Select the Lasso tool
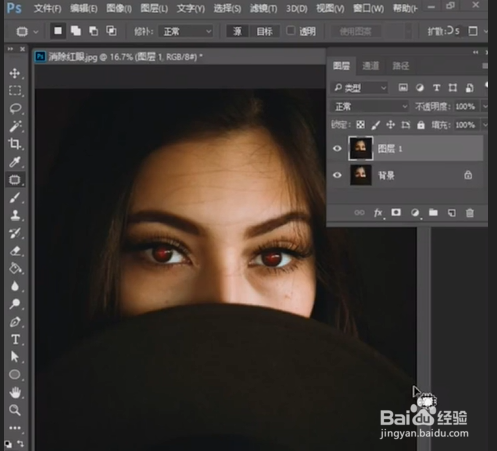Image resolution: width=497 pixels, height=451 pixels. point(15,109)
